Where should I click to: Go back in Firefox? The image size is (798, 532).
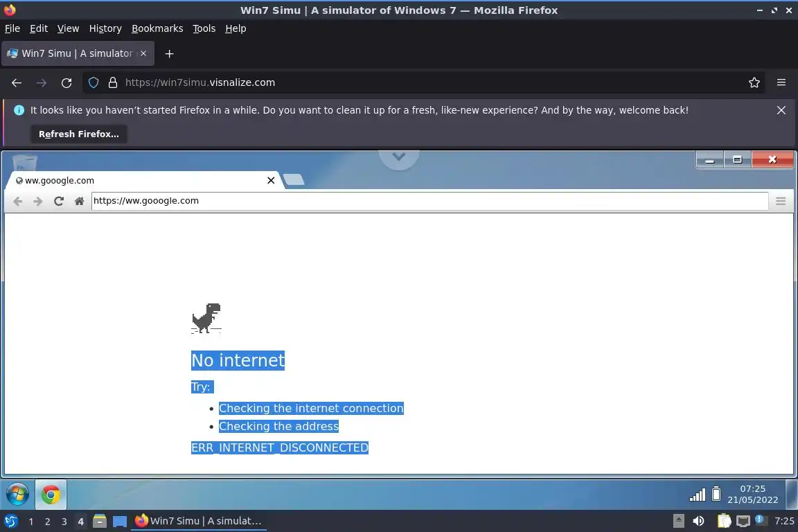tap(17, 82)
